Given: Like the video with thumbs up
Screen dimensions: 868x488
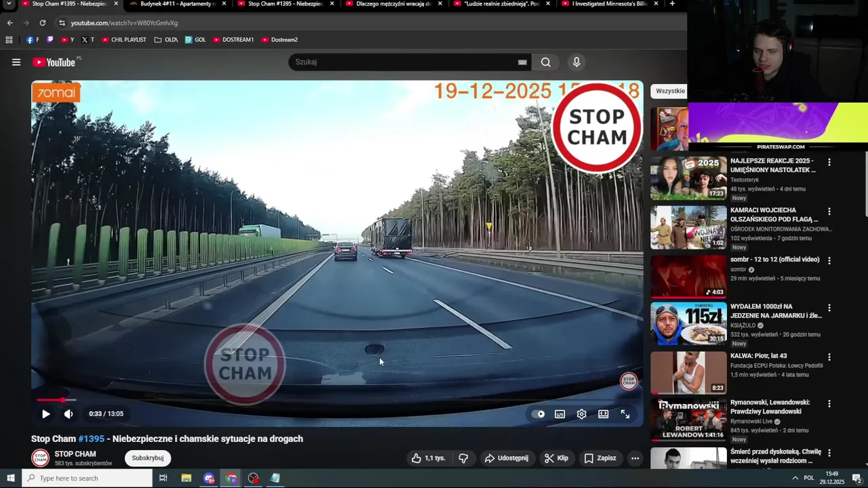Looking at the screenshot, I should tap(428, 458).
